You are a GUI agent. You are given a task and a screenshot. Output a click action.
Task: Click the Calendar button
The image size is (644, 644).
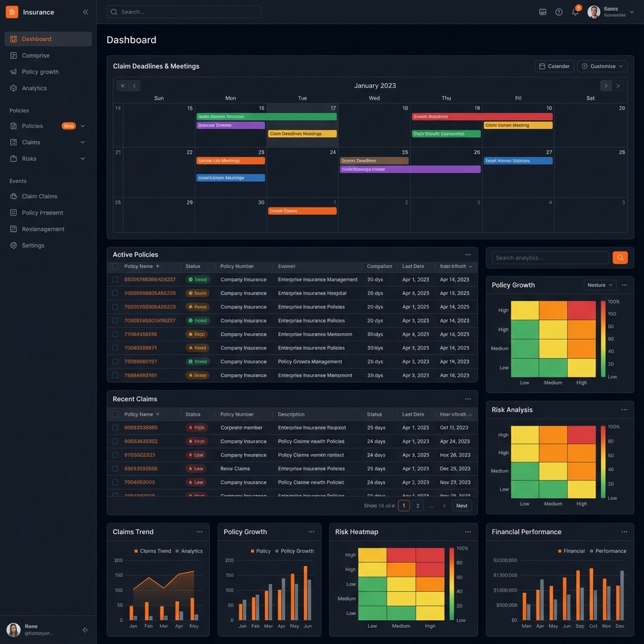[553, 66]
